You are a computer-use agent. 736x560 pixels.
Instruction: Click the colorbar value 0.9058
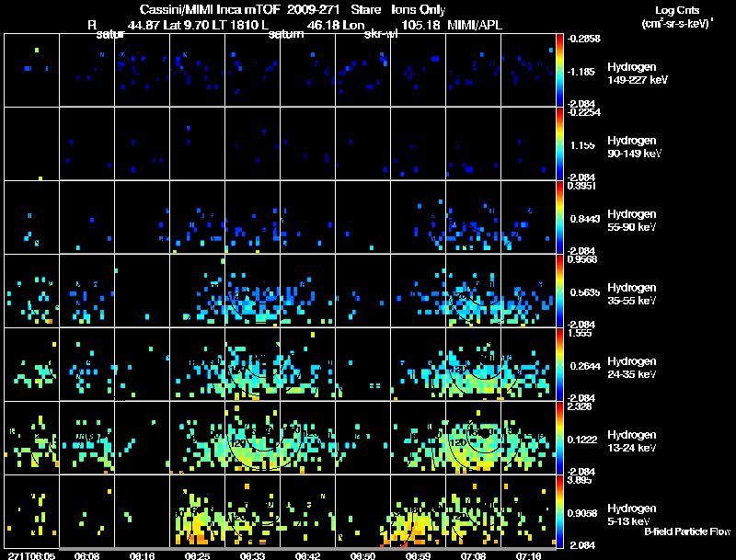tap(582, 513)
